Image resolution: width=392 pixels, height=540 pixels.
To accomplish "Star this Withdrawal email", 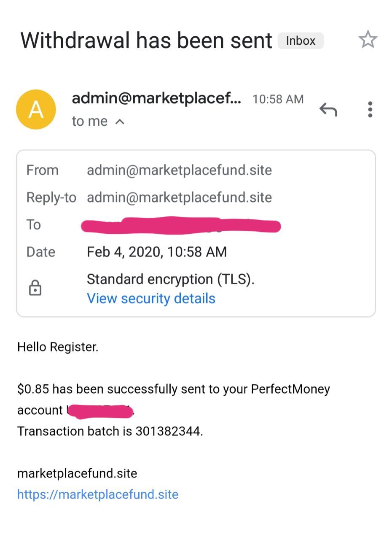I will [x=368, y=40].
